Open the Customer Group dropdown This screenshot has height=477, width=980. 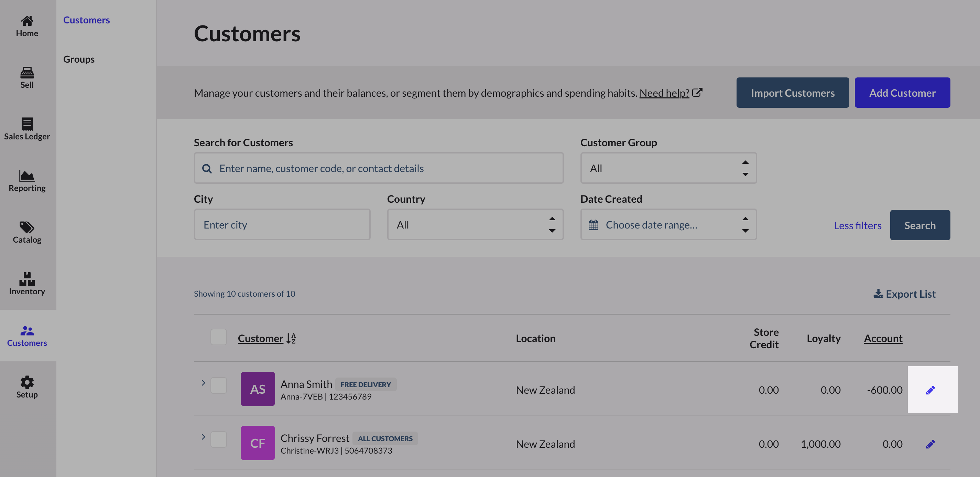click(668, 168)
